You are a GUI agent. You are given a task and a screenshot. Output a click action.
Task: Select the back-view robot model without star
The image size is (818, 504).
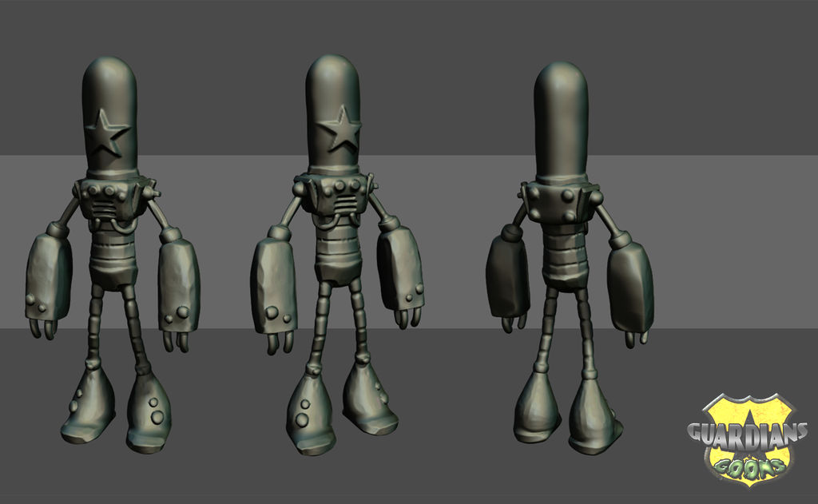click(570, 258)
